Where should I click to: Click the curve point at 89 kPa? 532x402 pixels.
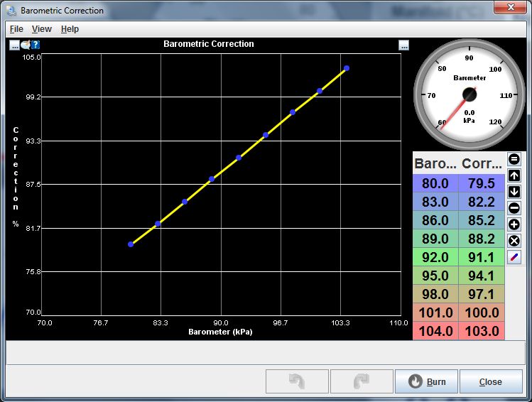tap(212, 179)
